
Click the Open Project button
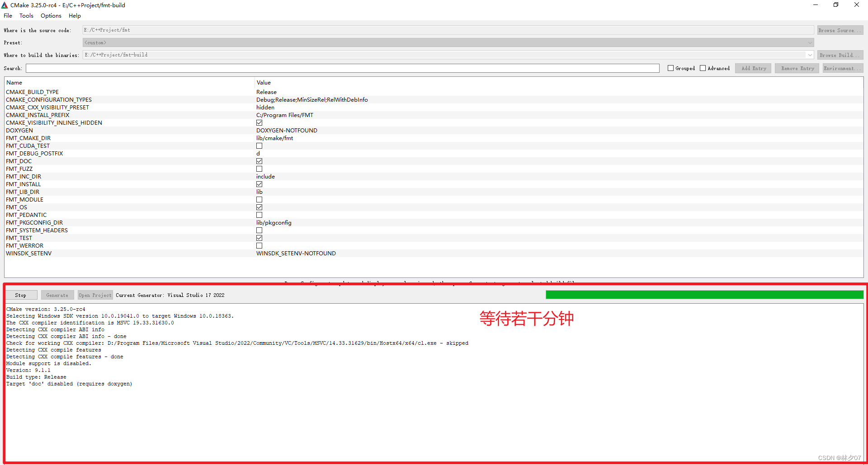95,295
